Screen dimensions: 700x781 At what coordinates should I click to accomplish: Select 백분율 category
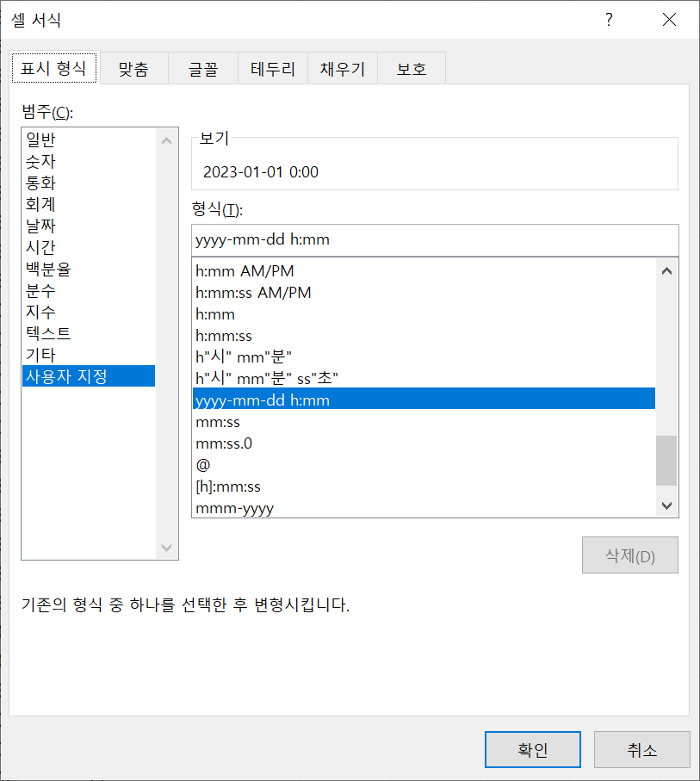coord(89,269)
